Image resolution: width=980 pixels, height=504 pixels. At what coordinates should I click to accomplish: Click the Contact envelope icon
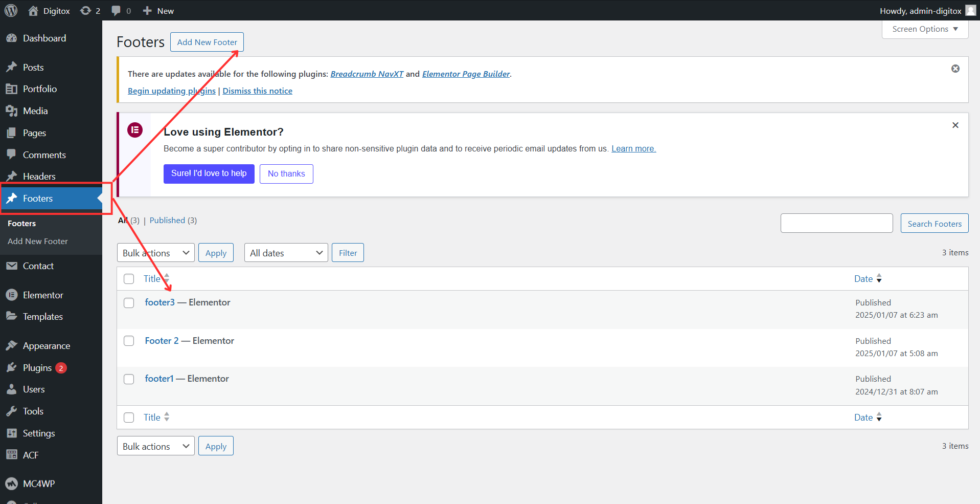tap(12, 266)
